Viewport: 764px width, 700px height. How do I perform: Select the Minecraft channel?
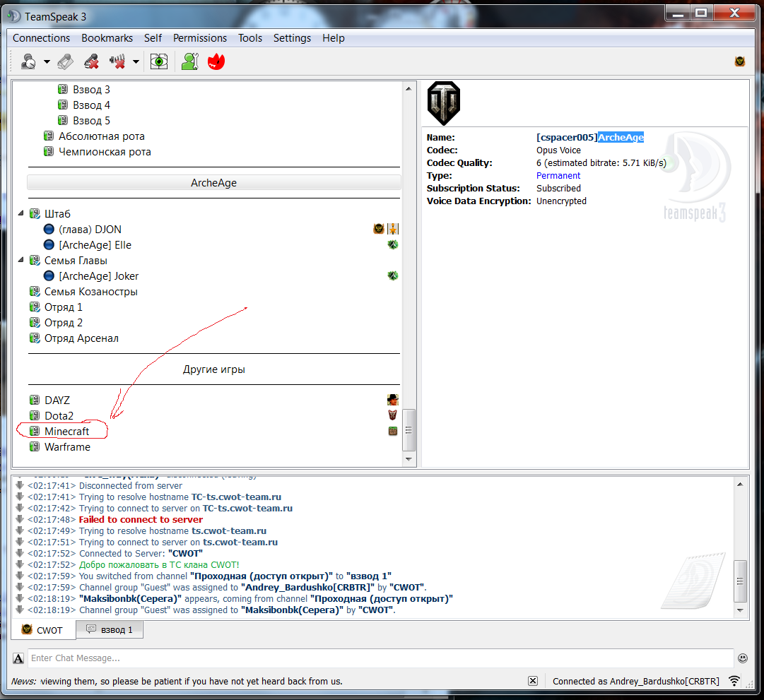(66, 432)
